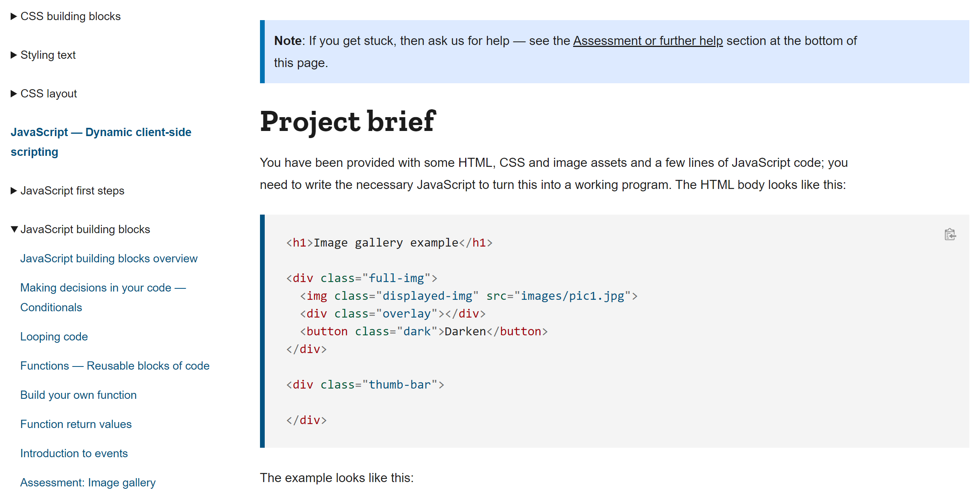Click the h1 Image gallery example code line

389,243
